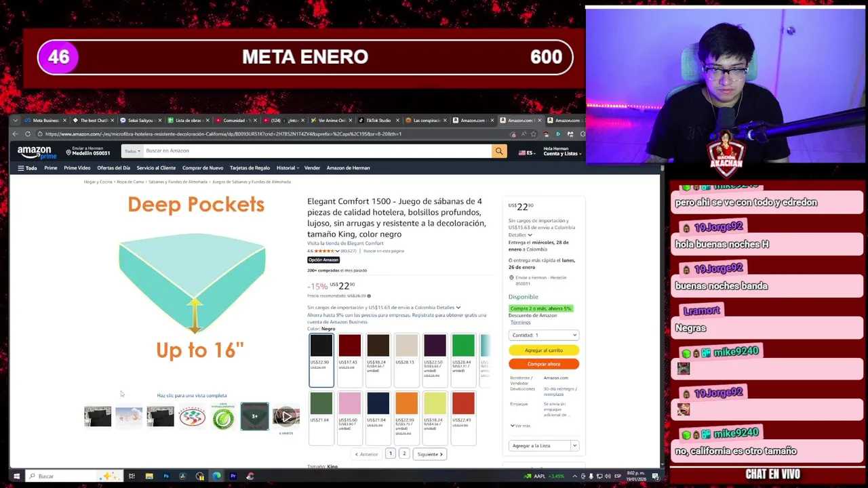Click Agregar al carrito button
868x488 pixels.
544,350
